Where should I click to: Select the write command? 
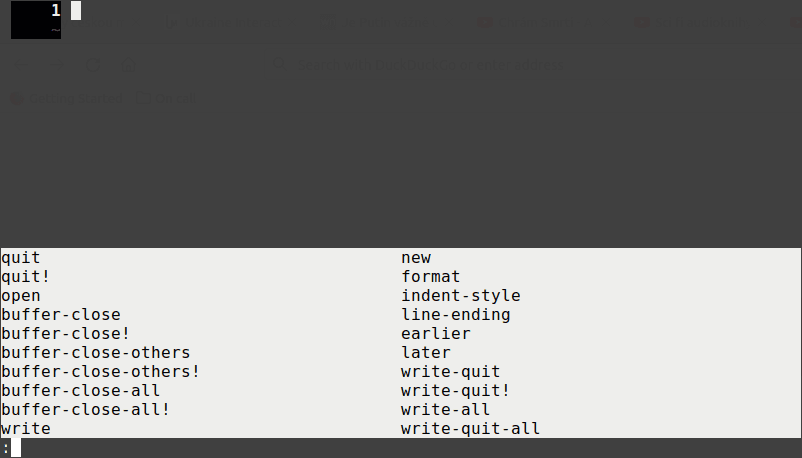click(x=26, y=428)
